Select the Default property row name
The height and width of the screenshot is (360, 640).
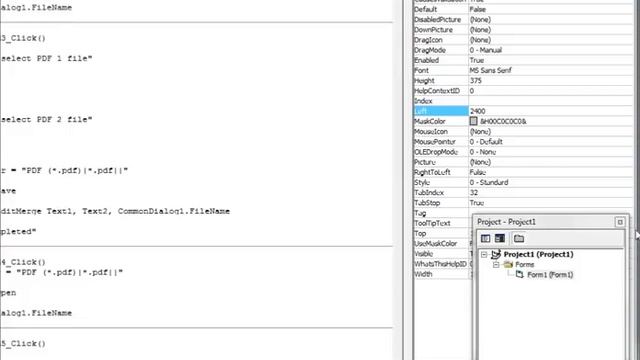426,9
